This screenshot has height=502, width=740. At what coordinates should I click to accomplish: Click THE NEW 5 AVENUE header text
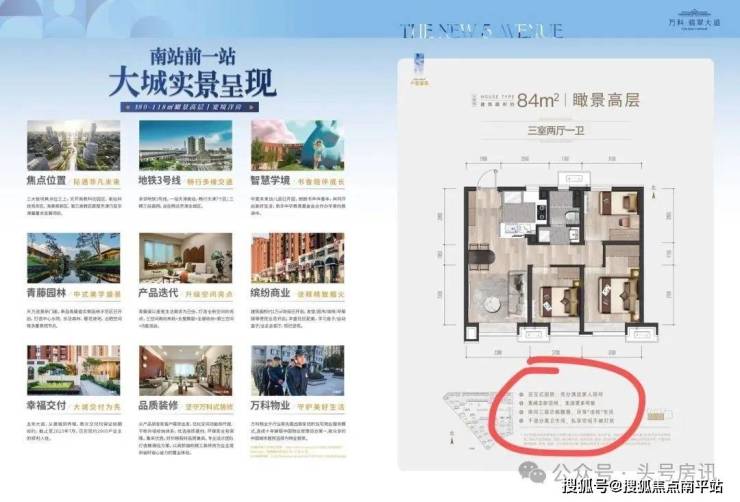(482, 31)
